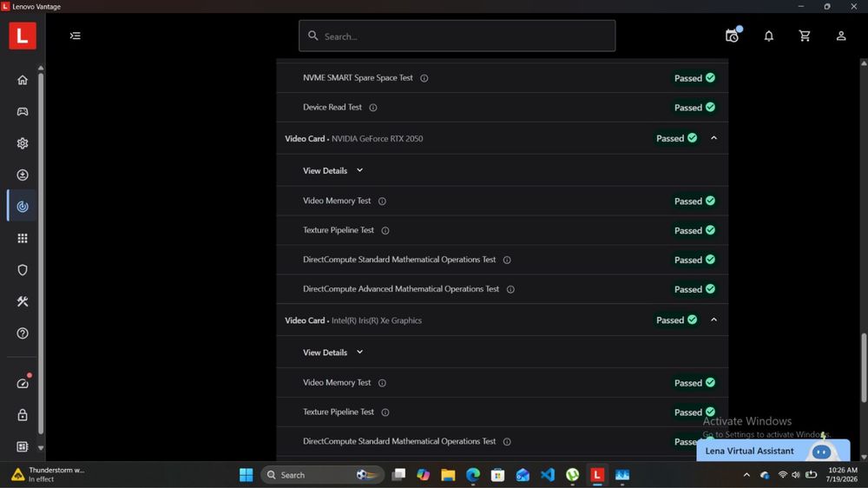Select the Hardware Scan sidebar icon
The image size is (868, 488).
point(23,207)
